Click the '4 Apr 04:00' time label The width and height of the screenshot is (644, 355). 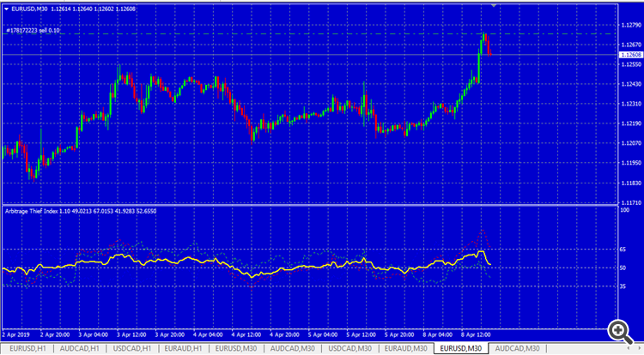[x=208, y=334]
